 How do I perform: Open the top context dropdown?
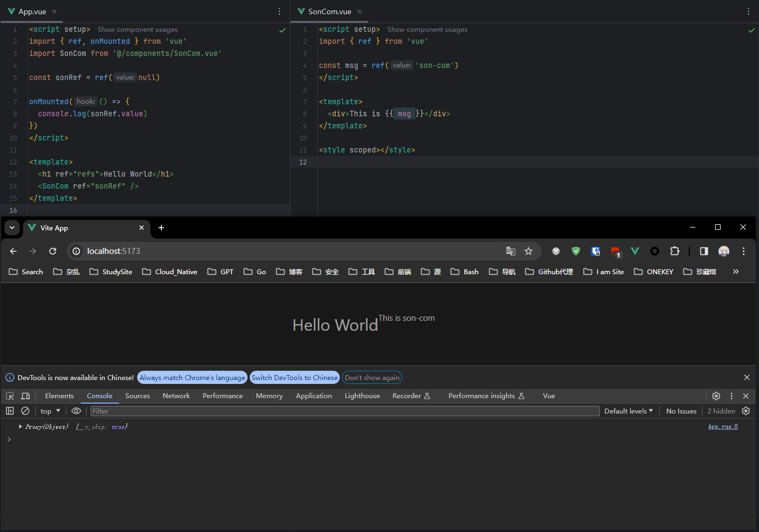[x=50, y=411]
